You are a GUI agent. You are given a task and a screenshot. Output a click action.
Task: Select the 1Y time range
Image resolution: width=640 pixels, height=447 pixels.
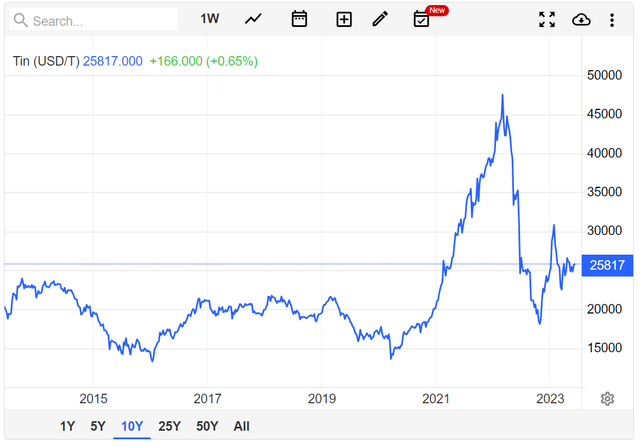click(x=67, y=426)
